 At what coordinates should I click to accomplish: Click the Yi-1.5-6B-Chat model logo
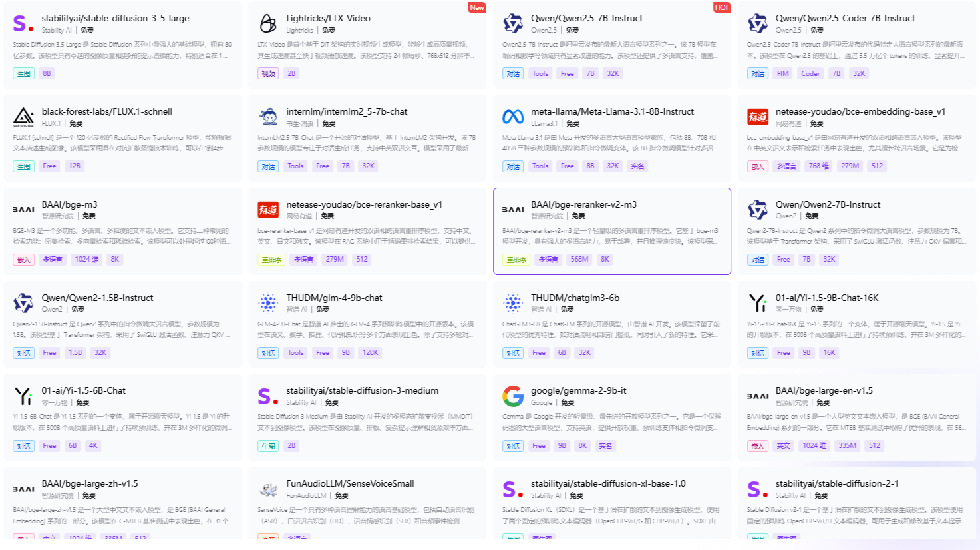pyautogui.click(x=23, y=396)
